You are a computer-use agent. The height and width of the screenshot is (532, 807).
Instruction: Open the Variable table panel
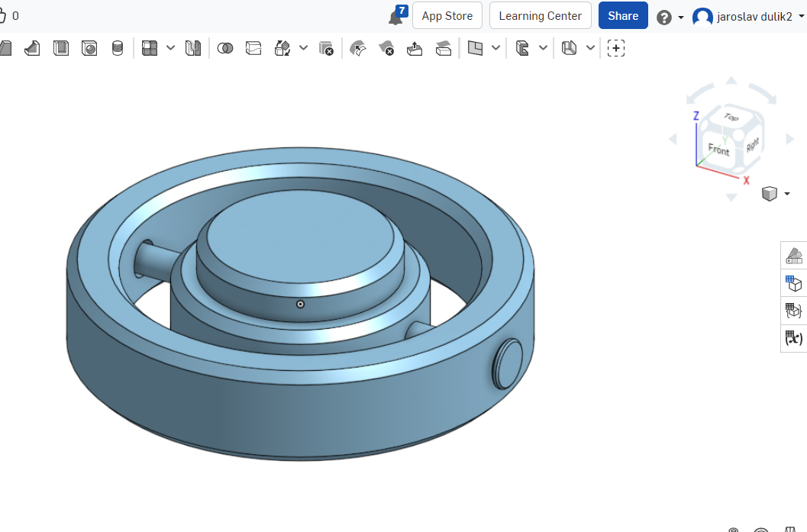pos(794,338)
